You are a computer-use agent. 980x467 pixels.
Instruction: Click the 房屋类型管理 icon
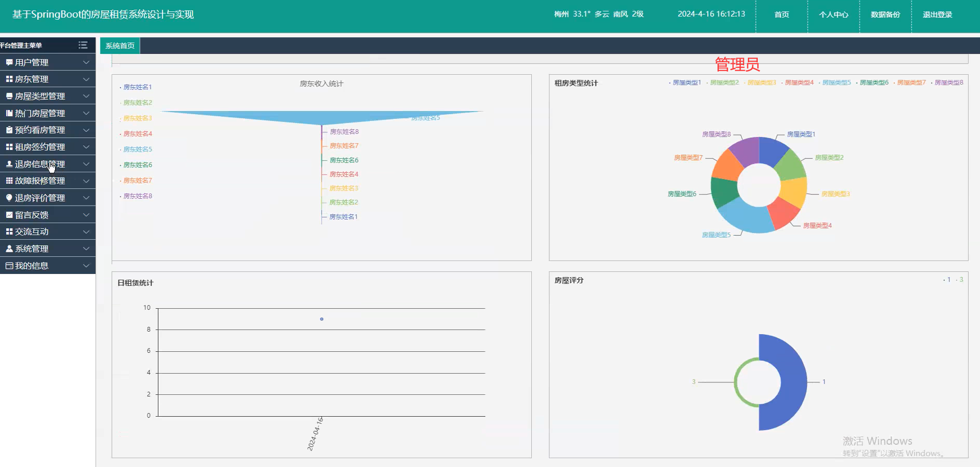click(x=9, y=96)
